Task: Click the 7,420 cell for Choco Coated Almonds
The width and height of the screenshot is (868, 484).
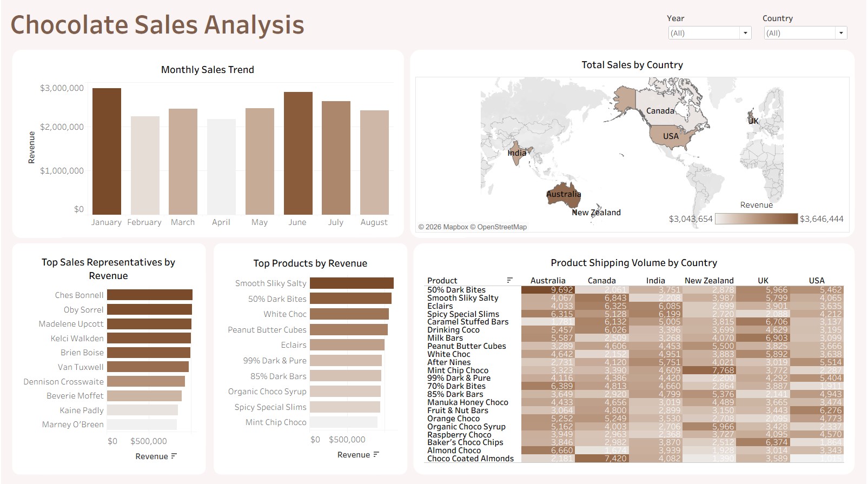Action: [601, 458]
